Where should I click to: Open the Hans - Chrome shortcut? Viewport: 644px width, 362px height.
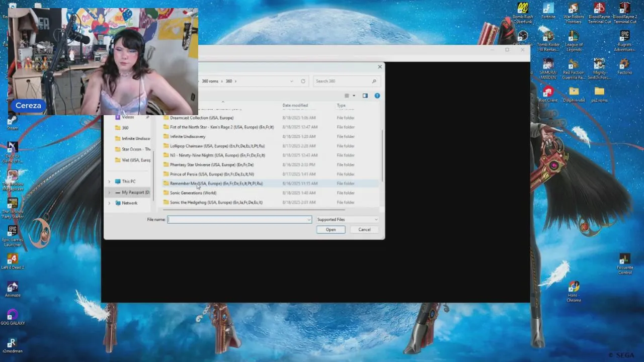(574, 292)
